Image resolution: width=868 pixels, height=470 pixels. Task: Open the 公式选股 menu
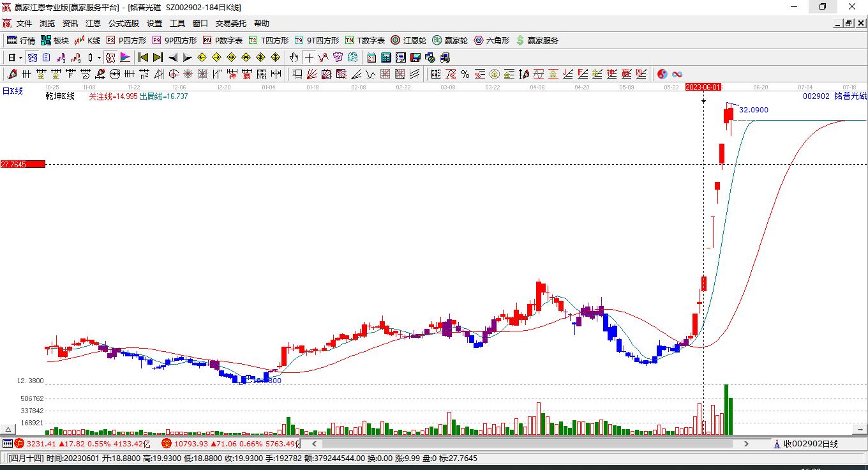tap(124, 24)
